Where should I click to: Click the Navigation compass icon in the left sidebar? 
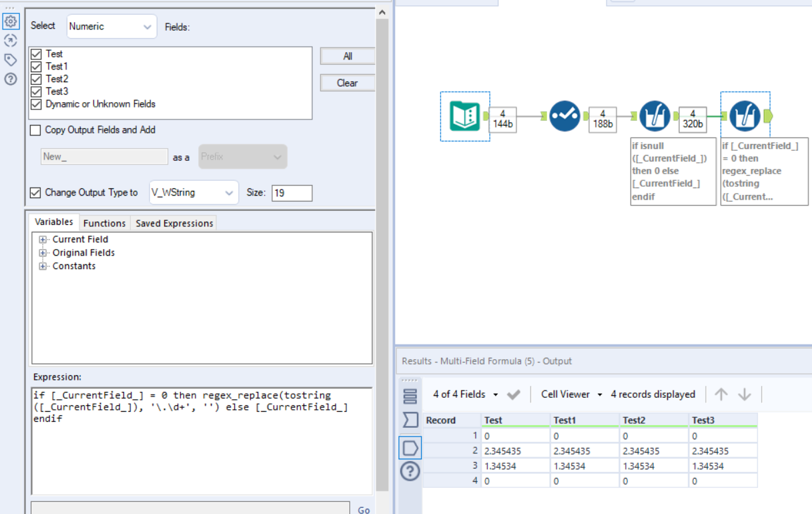(x=11, y=40)
